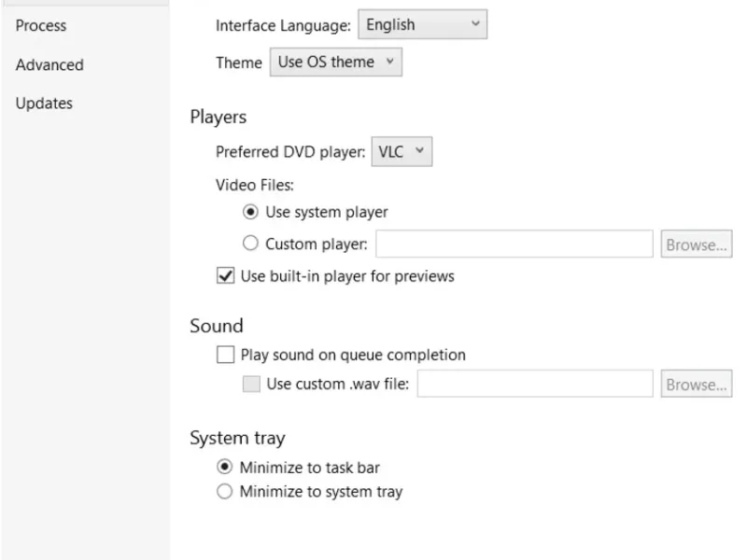Click the System tray section heading

tap(237, 438)
